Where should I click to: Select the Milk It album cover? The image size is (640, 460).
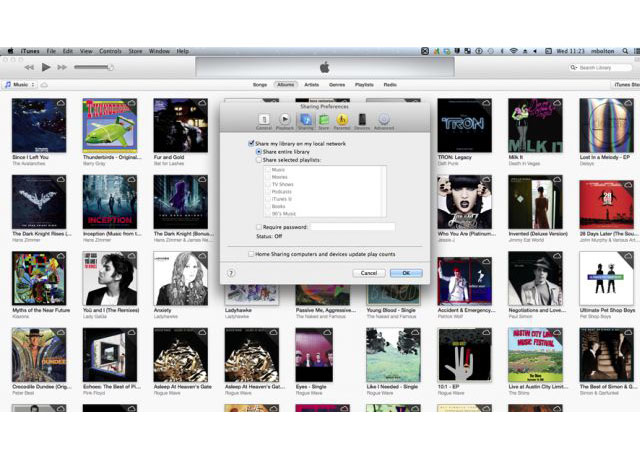click(536, 125)
